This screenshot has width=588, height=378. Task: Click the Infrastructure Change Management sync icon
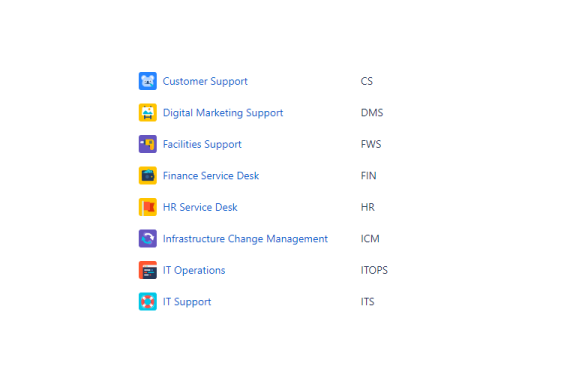coord(148,238)
